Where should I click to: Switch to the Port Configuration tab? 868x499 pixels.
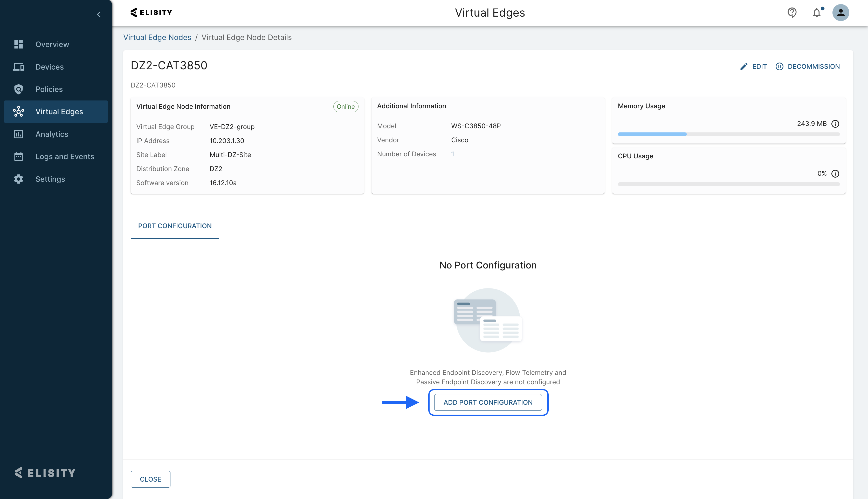pos(175,226)
